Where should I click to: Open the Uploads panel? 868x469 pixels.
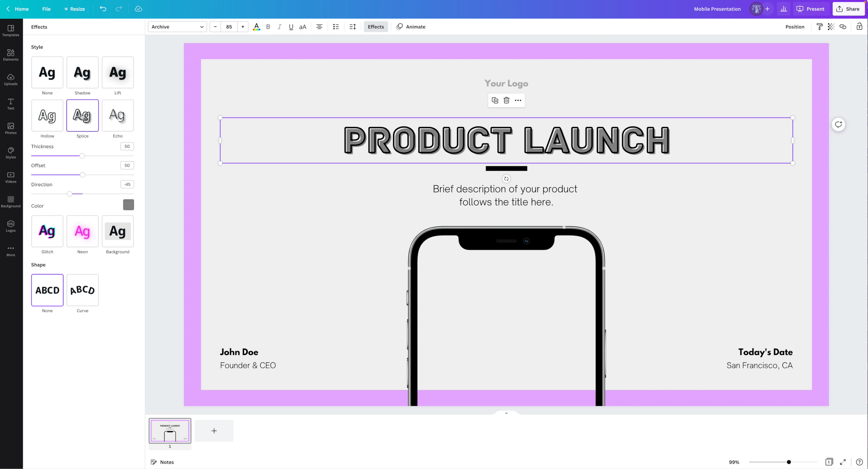tap(10, 79)
